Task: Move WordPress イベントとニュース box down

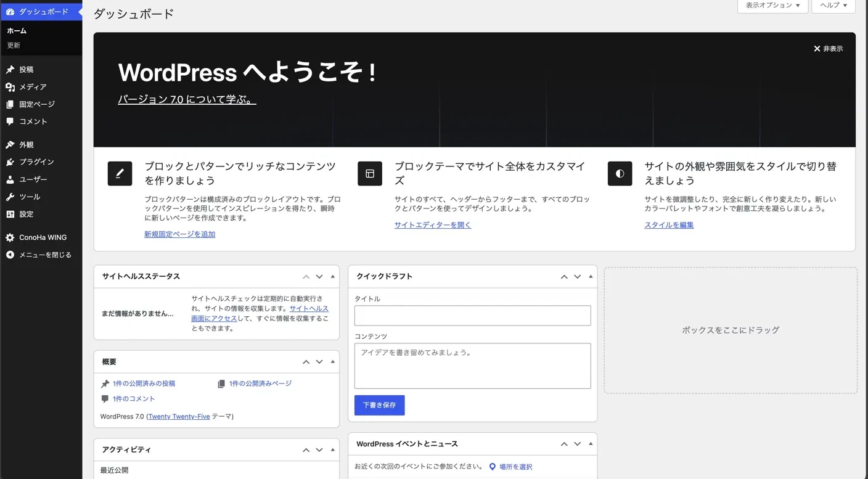Action: [578, 444]
